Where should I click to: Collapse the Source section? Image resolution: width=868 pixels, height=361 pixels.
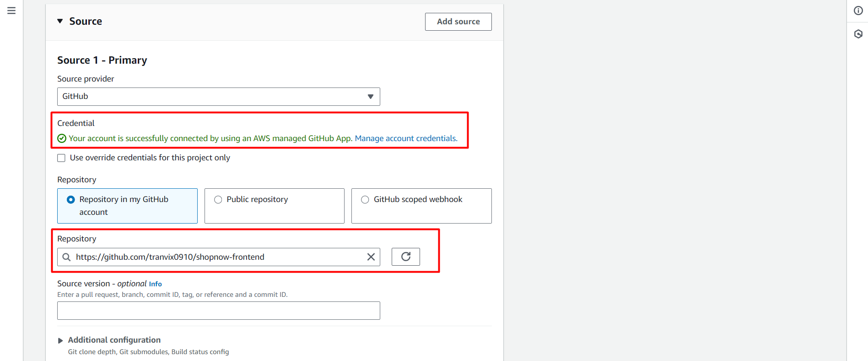click(60, 21)
